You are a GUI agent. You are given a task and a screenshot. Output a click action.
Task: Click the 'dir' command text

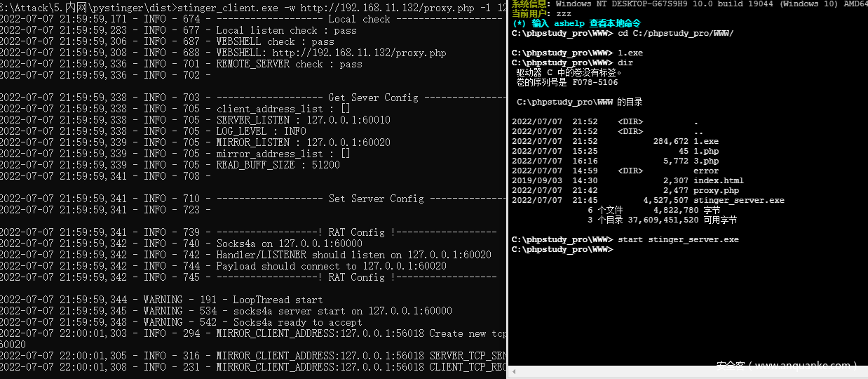tap(625, 62)
